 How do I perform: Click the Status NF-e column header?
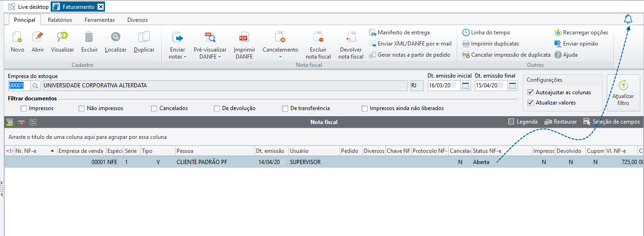point(502,151)
